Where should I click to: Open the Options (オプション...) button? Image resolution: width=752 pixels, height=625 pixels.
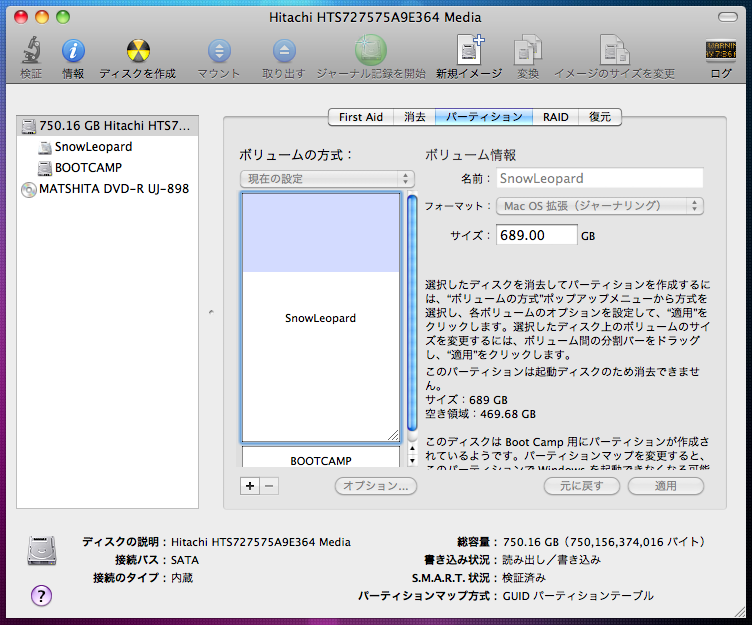coord(376,486)
